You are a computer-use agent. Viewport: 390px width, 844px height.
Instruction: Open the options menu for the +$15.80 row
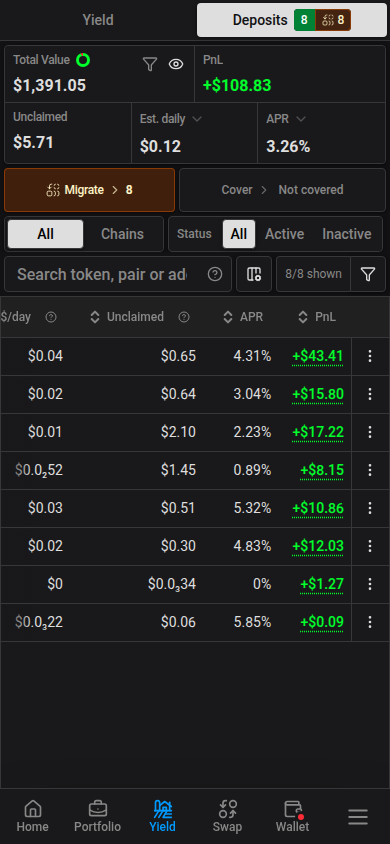pos(370,394)
